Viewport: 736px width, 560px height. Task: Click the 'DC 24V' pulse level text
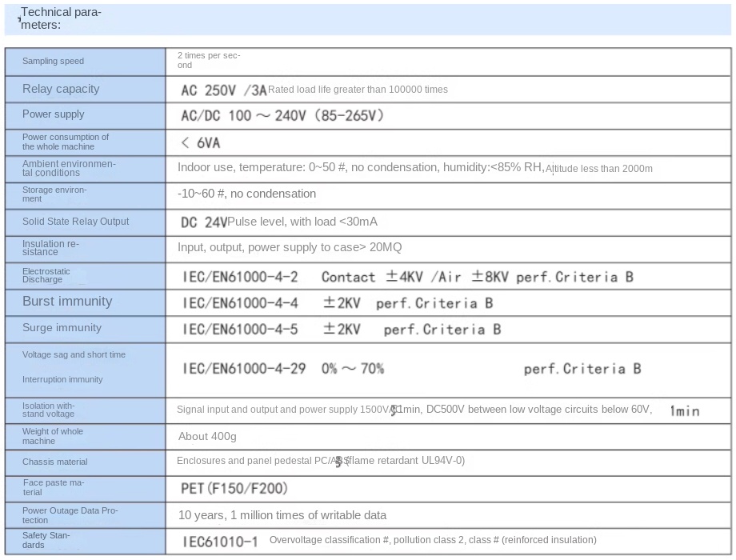pyautogui.click(x=204, y=222)
